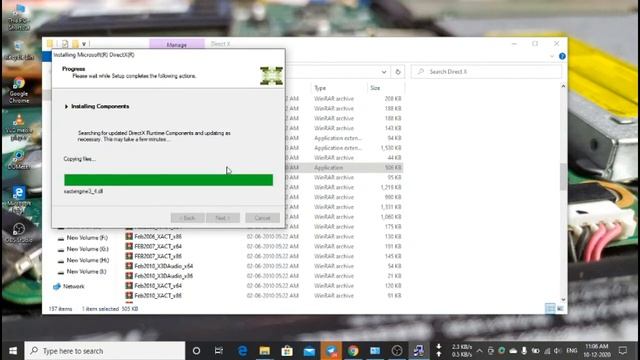640x360 pixels.
Task: Open Cortana from the taskbar circle icon
Action: pos(196,351)
